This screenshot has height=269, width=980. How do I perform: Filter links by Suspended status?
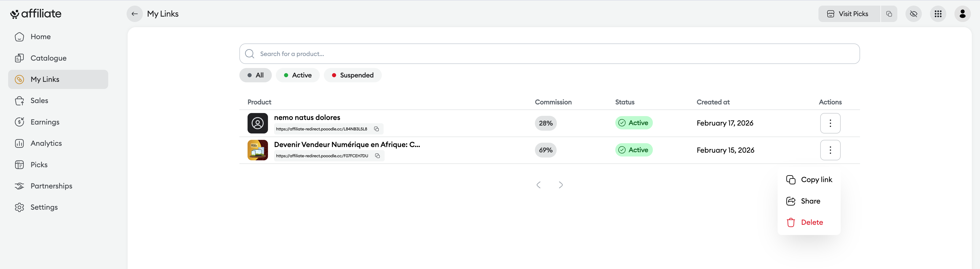coord(352,75)
